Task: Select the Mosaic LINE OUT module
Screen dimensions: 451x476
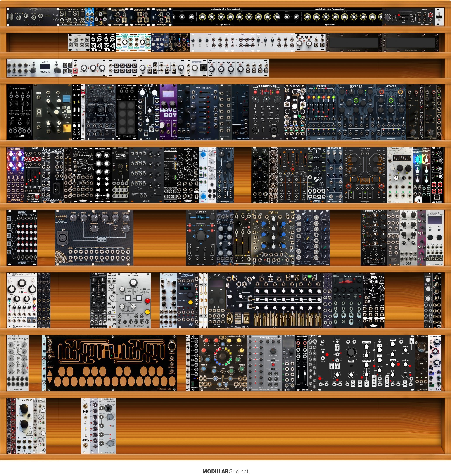Action: pos(142,43)
